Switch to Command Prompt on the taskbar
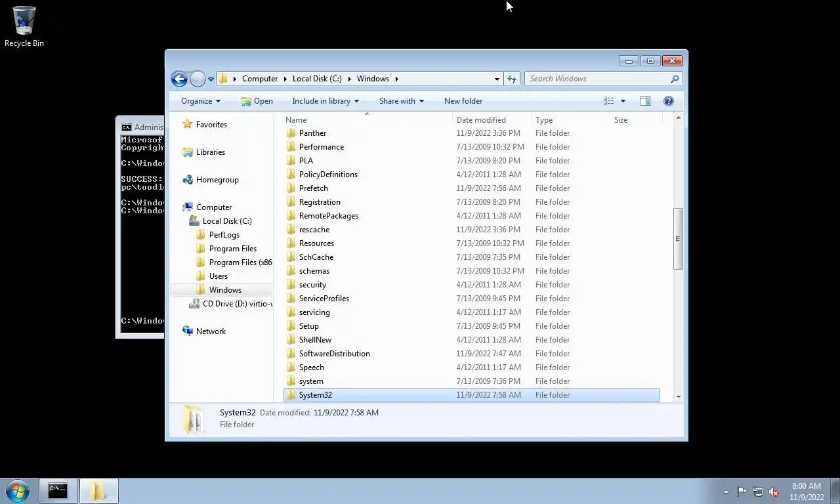840x504 pixels. [58, 491]
